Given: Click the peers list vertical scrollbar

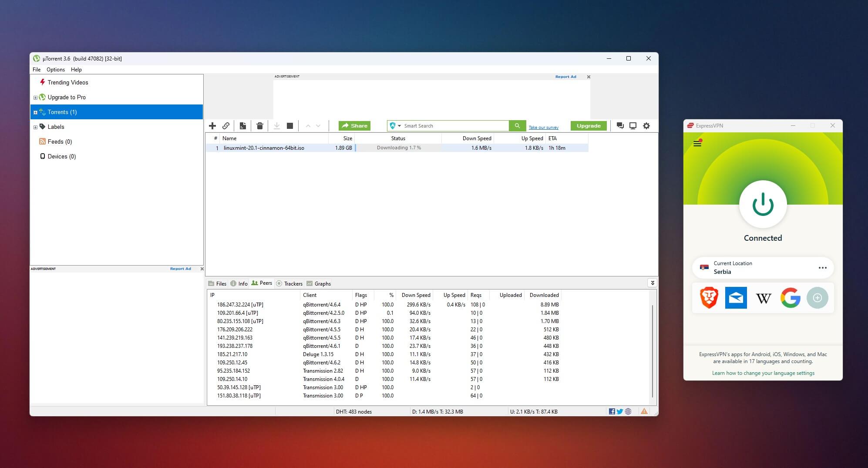Looking at the screenshot, I should pos(653,351).
